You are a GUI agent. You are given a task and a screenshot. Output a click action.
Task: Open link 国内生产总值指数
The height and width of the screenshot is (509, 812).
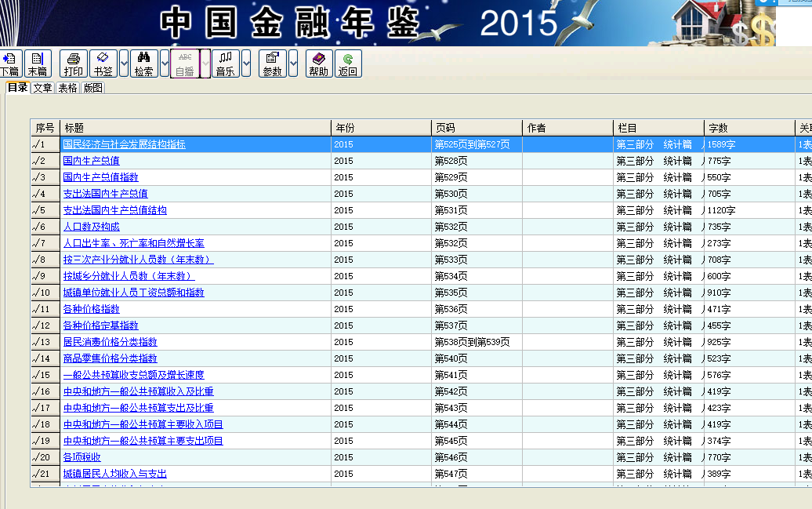pyautogui.click(x=100, y=177)
